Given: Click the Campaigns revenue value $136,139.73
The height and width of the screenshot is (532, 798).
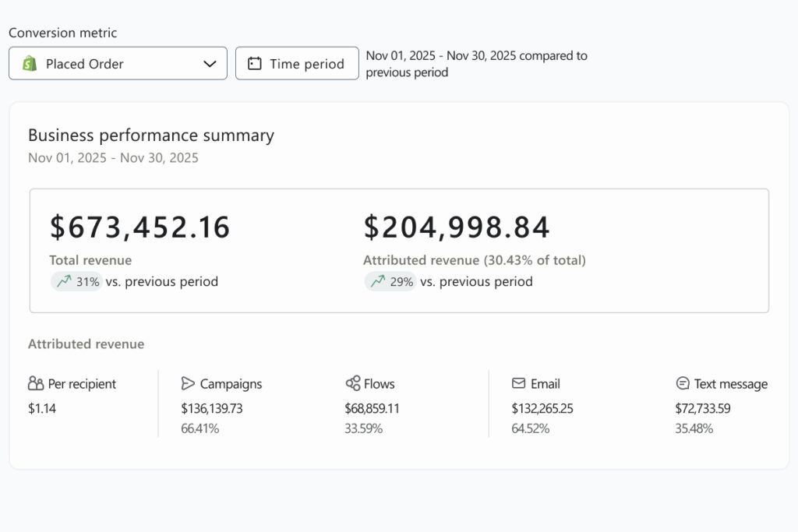Looking at the screenshot, I should click(212, 408).
